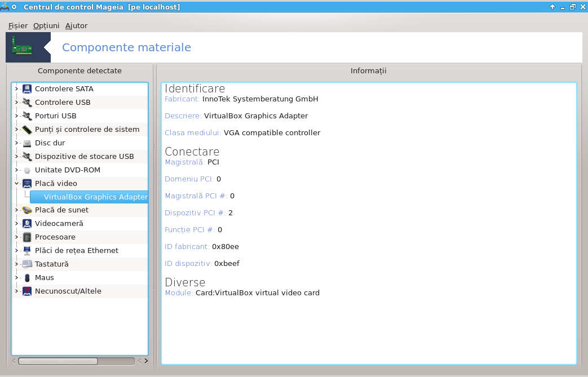The height and width of the screenshot is (377, 588).
Task: Click the Controlere SATA device icon
Action: click(x=27, y=89)
